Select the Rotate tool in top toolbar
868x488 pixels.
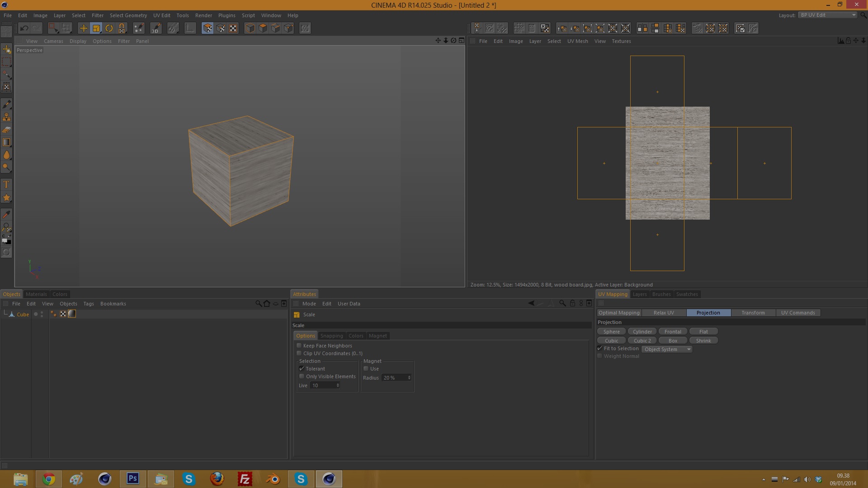click(x=109, y=28)
